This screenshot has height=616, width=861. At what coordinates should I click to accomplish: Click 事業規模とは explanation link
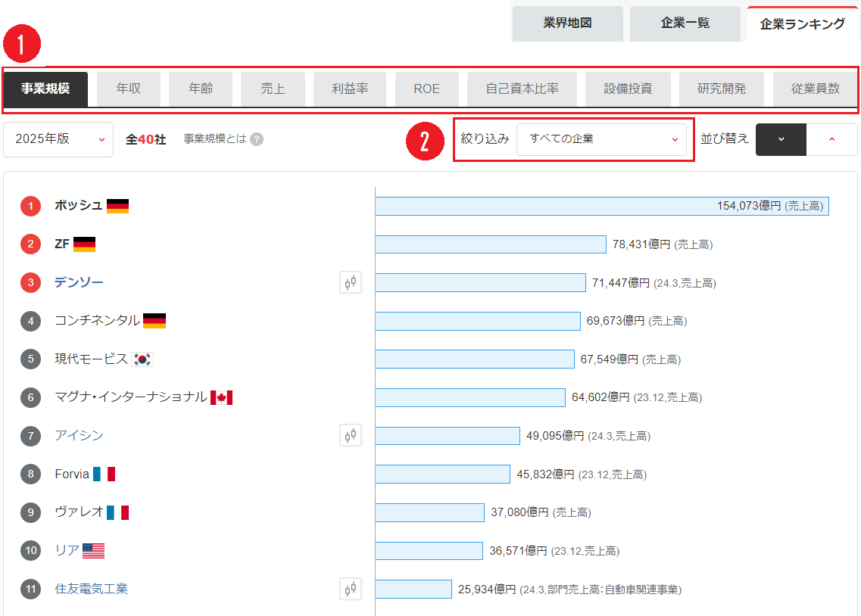coord(215,138)
